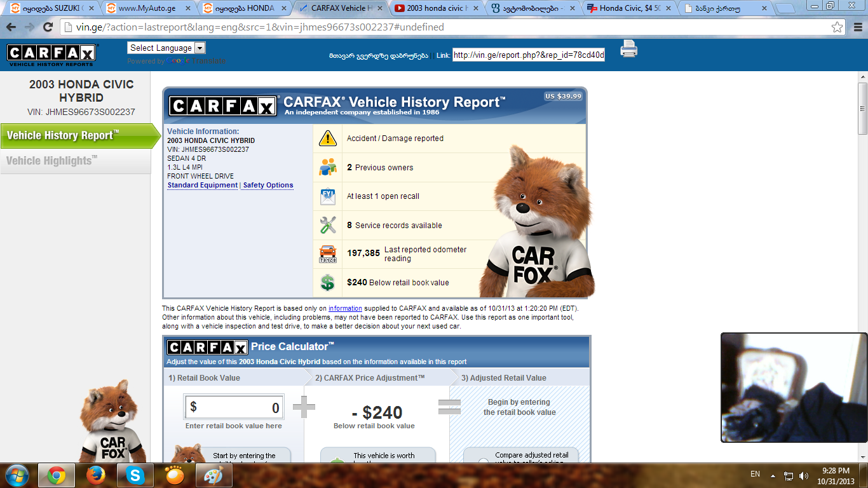Open a new browser tab

point(785,10)
